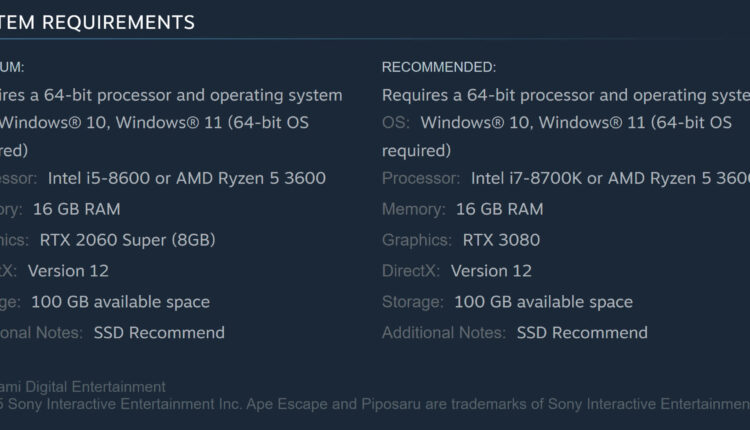Click the RTX 2060 Super (8GB) text
Image resolution: width=750 pixels, height=430 pixels.
point(128,240)
